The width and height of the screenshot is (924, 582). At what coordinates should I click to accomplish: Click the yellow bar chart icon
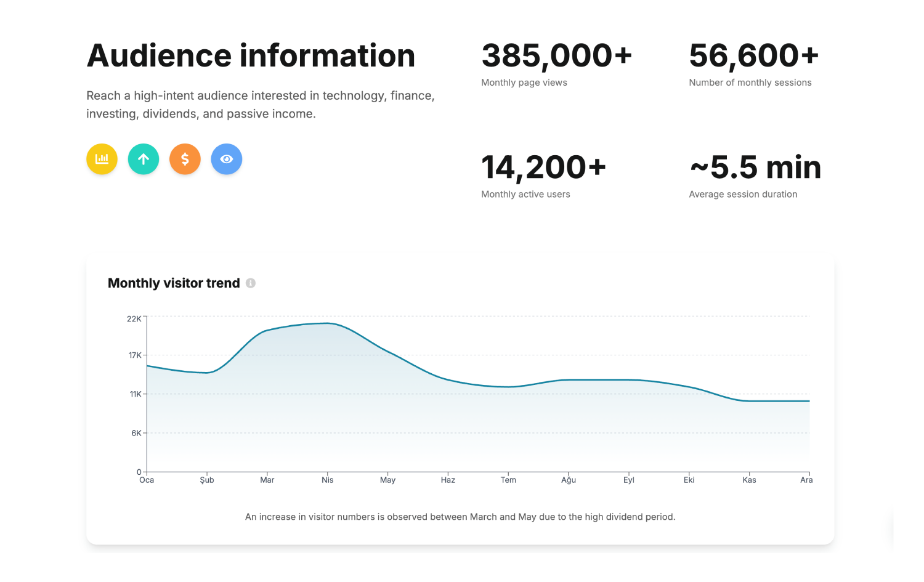pyautogui.click(x=102, y=159)
